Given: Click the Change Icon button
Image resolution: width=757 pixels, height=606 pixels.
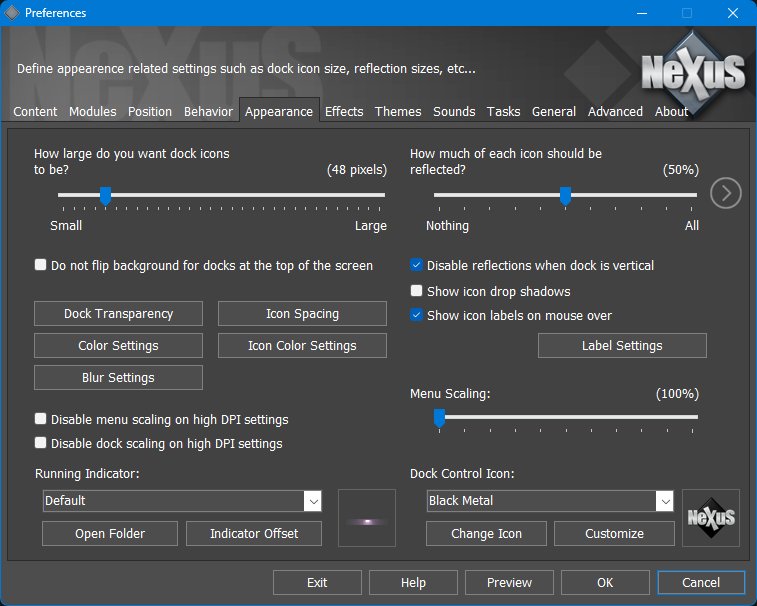Looking at the screenshot, I should 487,534.
